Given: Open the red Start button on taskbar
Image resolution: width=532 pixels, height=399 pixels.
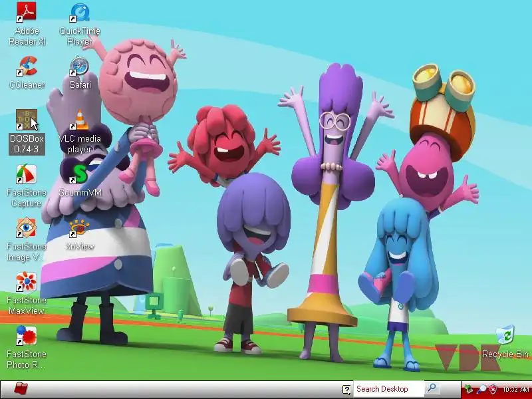Looking at the screenshot, I should coord(21,389).
